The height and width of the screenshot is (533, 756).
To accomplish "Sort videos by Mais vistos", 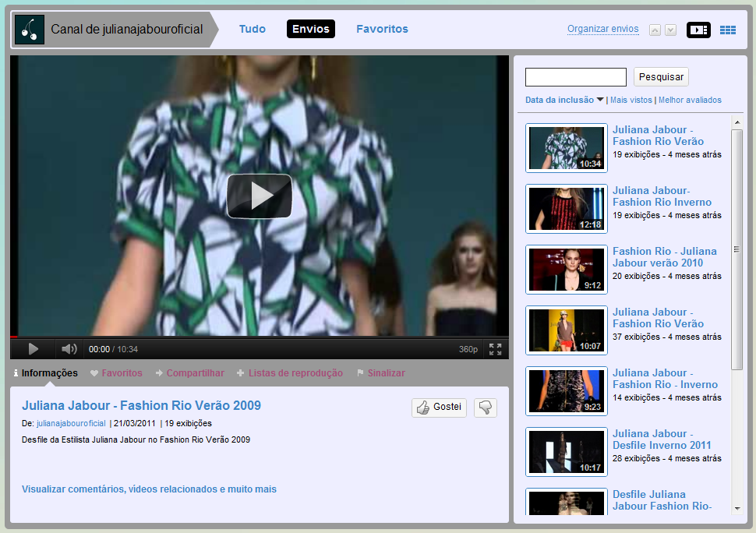I will click(631, 100).
